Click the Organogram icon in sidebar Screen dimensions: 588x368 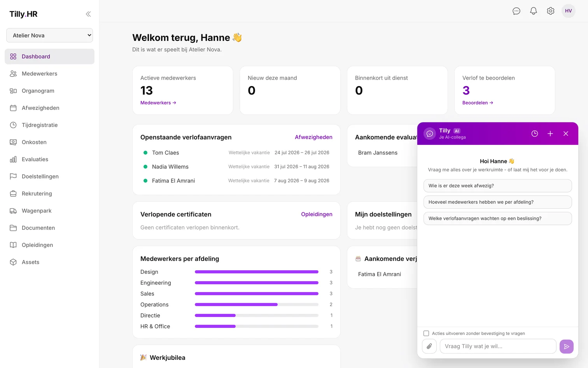pyautogui.click(x=13, y=91)
